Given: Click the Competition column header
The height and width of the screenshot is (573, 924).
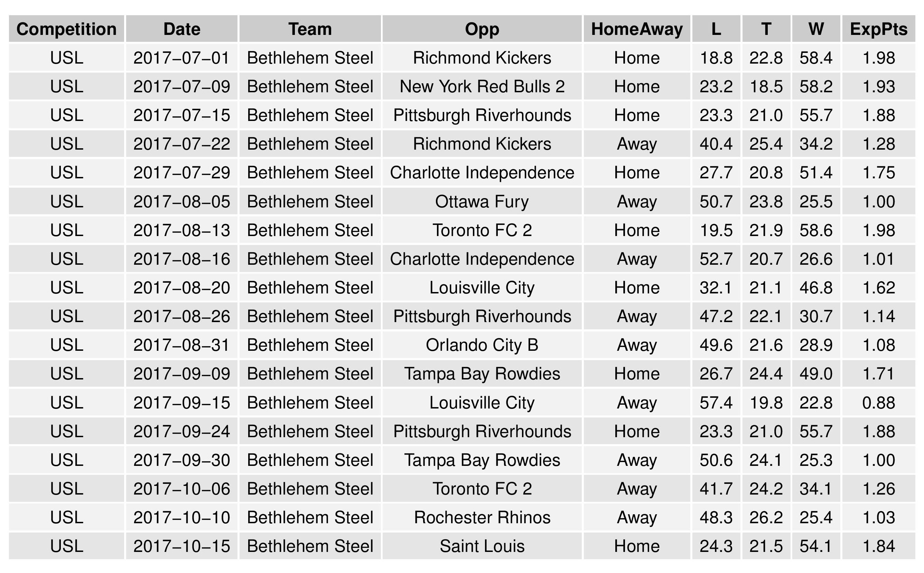Looking at the screenshot, I should click(66, 29).
